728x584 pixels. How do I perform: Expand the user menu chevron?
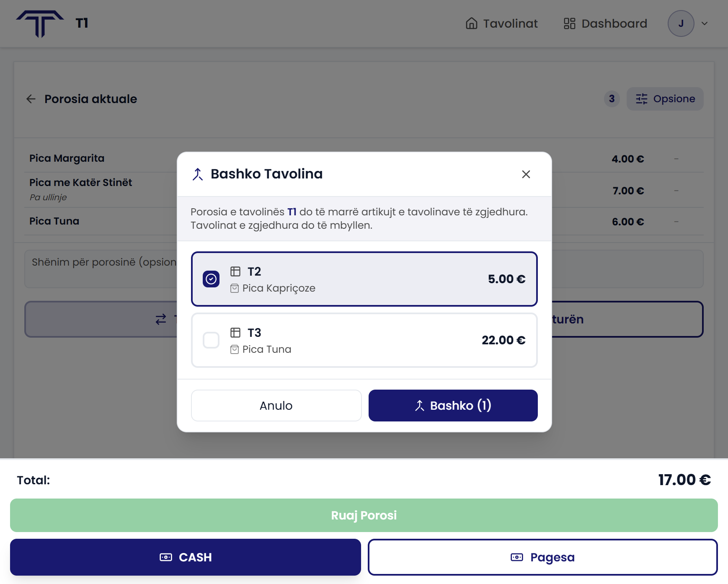[705, 23]
